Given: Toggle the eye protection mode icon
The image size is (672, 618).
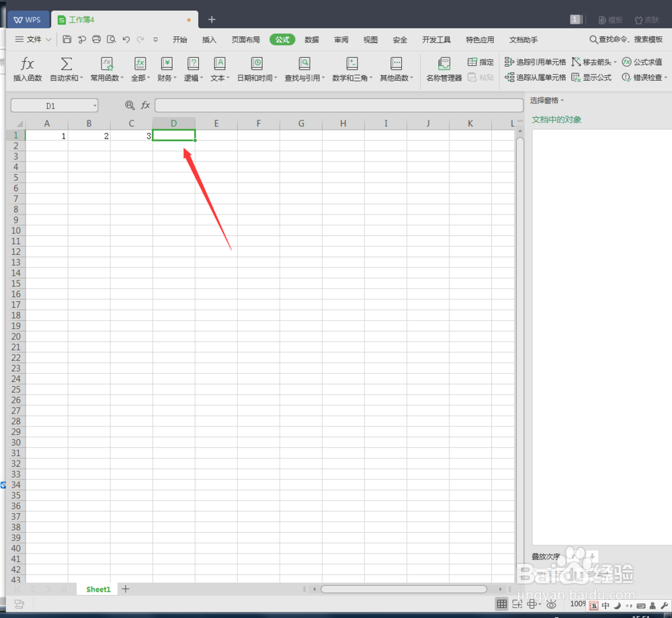Looking at the screenshot, I should [x=551, y=605].
